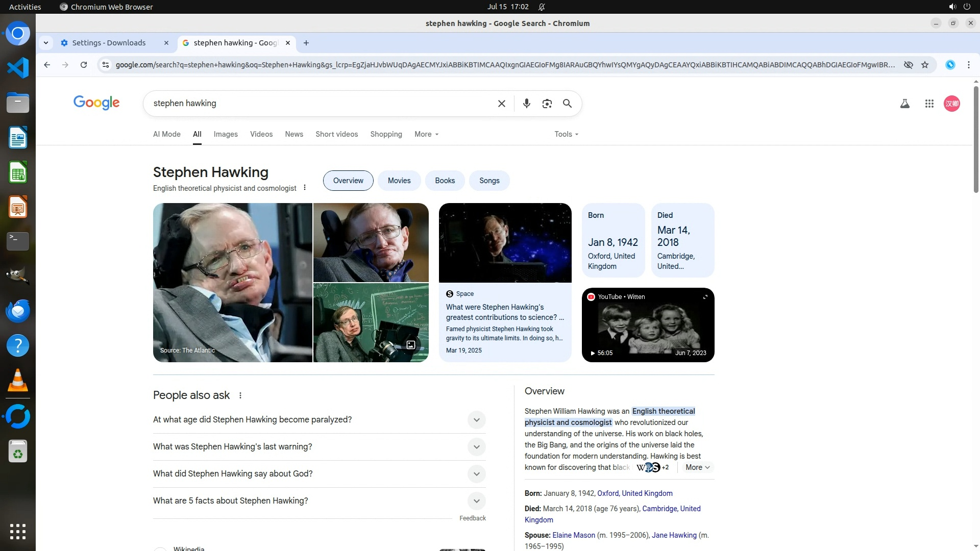This screenshot has height=551, width=980.
Task: Select the Movies filter chip
Action: (399, 181)
